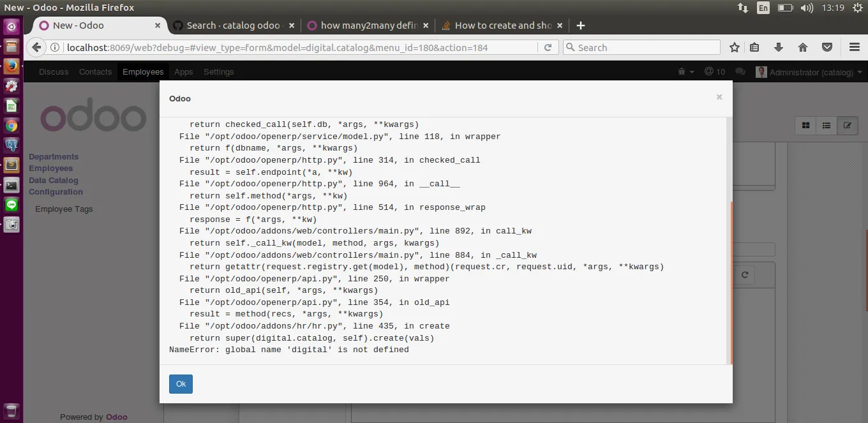Close the how many2many tab
The height and width of the screenshot is (423, 868).
[426, 26]
